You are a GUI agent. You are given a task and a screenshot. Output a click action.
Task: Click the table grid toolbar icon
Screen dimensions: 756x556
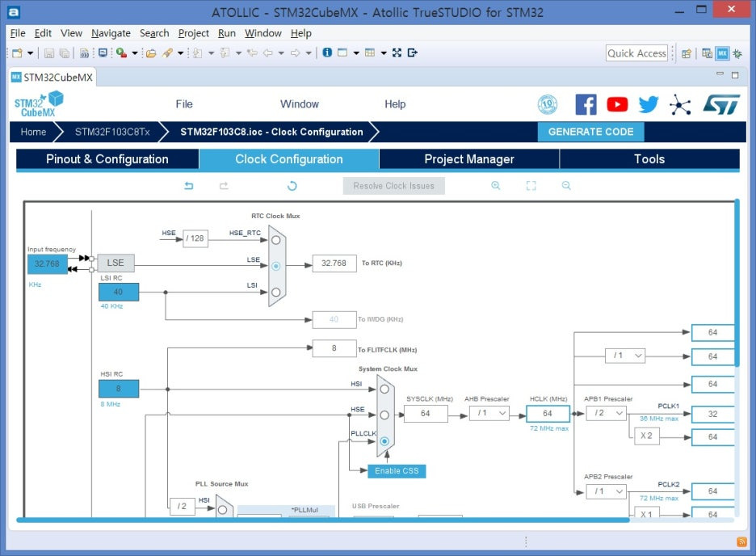coord(370,53)
